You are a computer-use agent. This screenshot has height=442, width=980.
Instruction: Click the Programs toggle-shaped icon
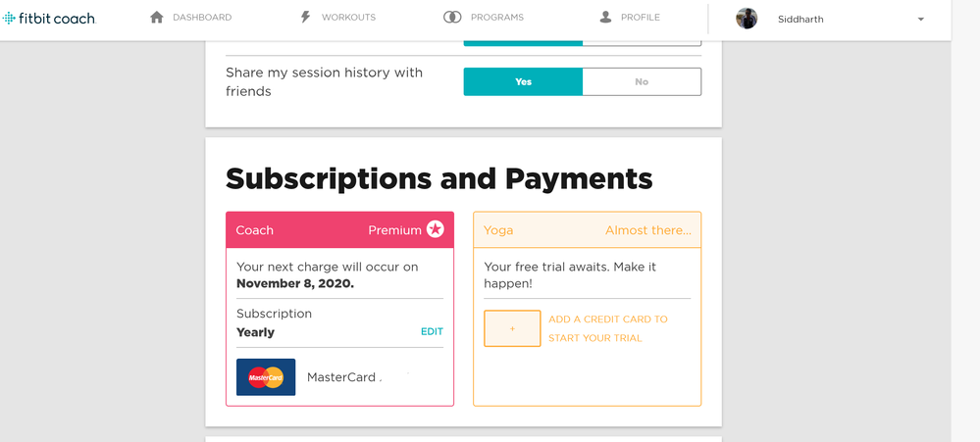[x=452, y=17]
